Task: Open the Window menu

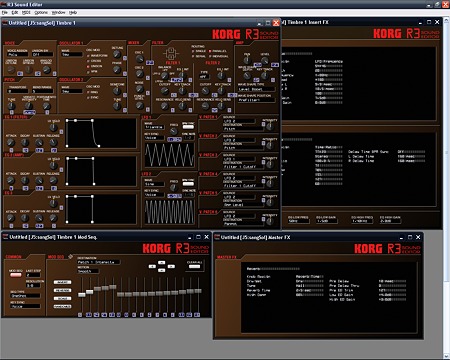Action: pyautogui.click(x=58, y=12)
